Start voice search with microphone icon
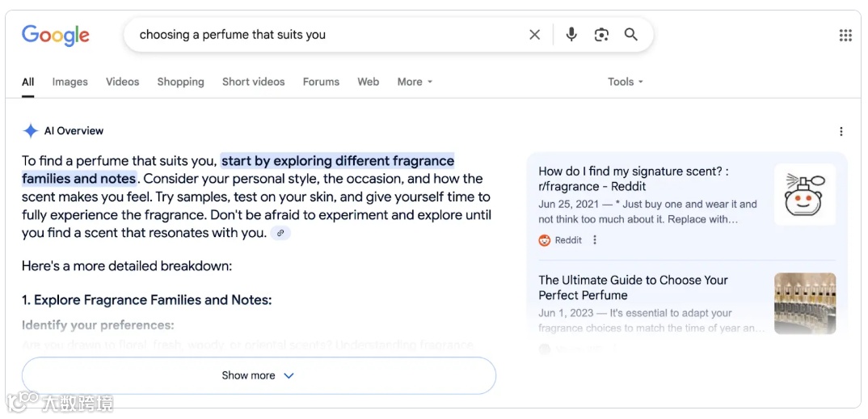 click(571, 34)
